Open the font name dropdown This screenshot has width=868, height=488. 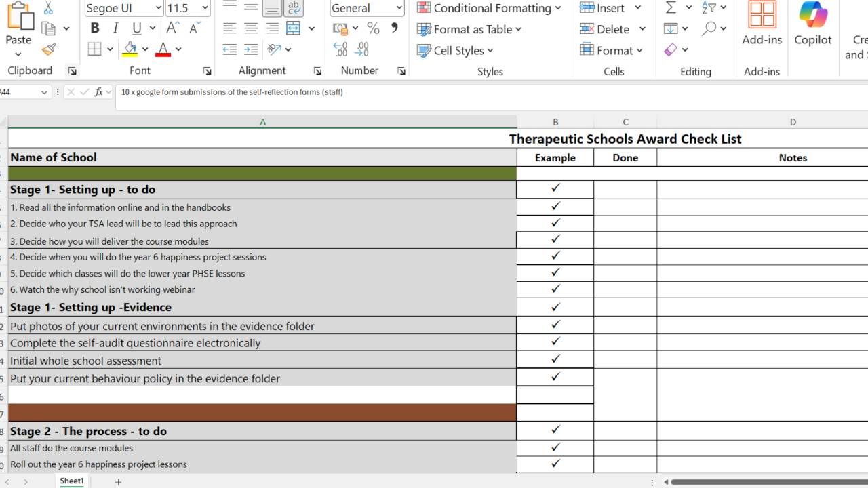[158, 8]
